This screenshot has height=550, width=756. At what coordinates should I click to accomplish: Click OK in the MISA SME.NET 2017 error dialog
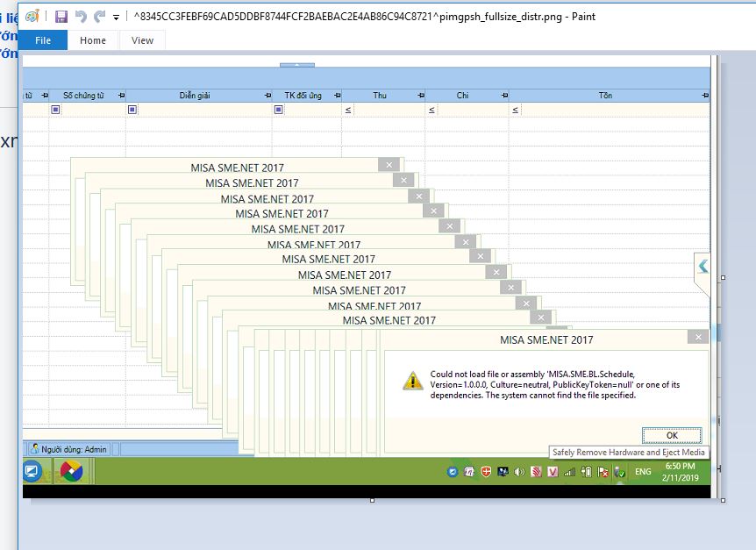tap(672, 435)
